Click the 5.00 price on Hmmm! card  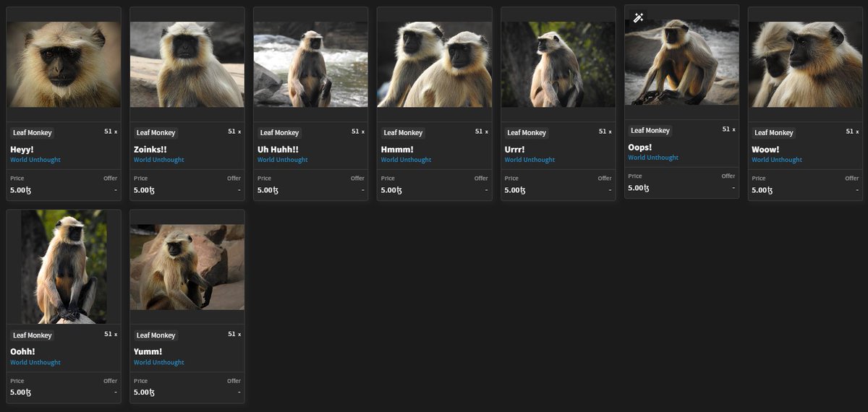pos(391,190)
